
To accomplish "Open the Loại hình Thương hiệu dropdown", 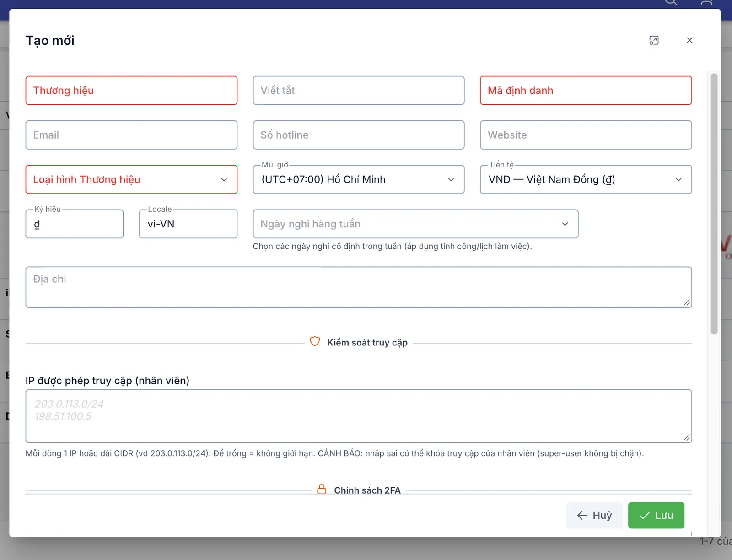I will pyautogui.click(x=131, y=179).
